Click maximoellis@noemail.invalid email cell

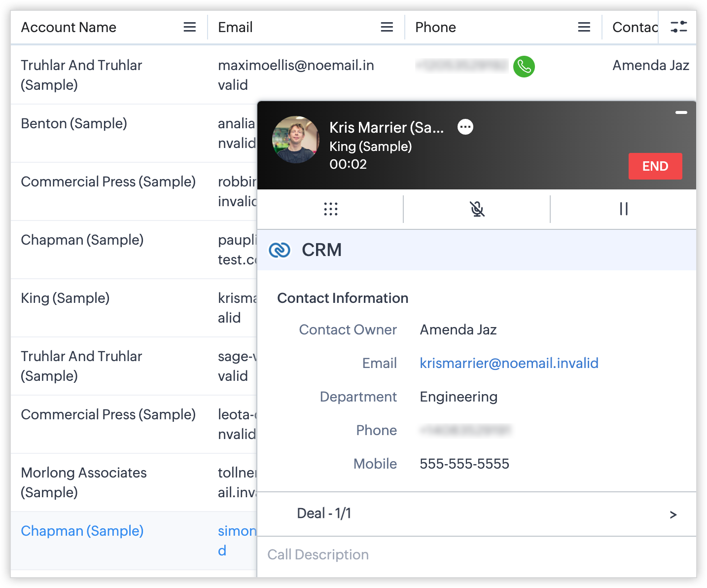296,75
